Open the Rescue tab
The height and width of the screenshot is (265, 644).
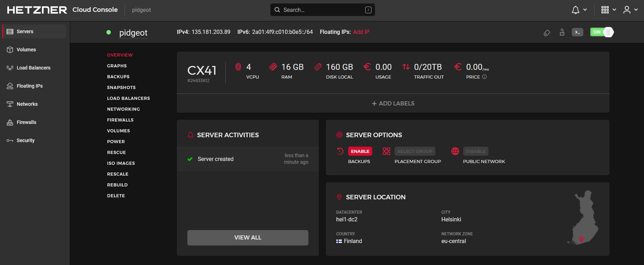point(117,152)
